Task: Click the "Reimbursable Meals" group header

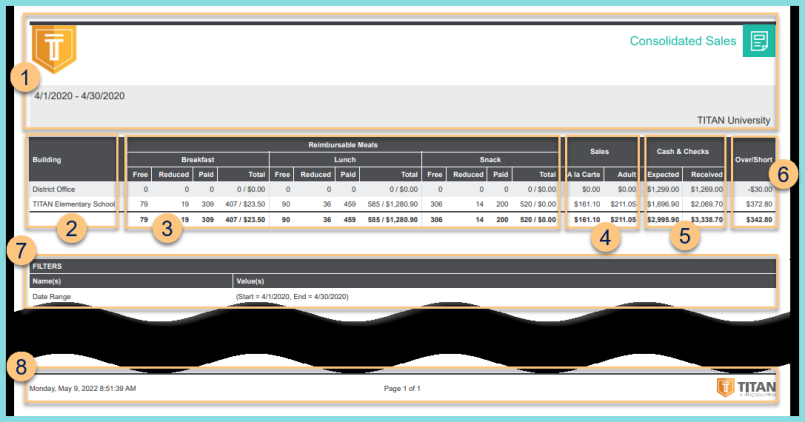Action: point(343,145)
